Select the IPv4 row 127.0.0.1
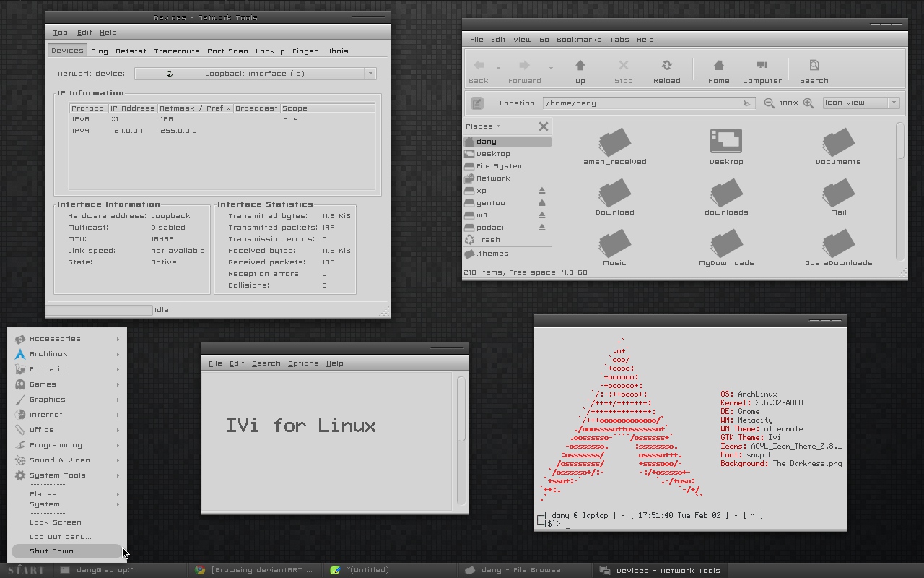The image size is (924, 578). [222, 131]
